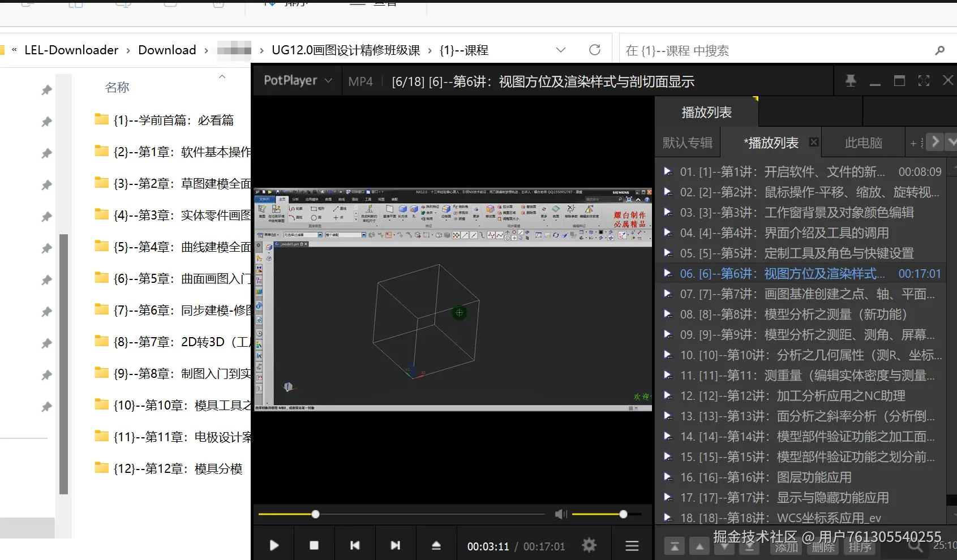Navigate to Download via the breadcrumb link
The image size is (957, 560).
(167, 50)
